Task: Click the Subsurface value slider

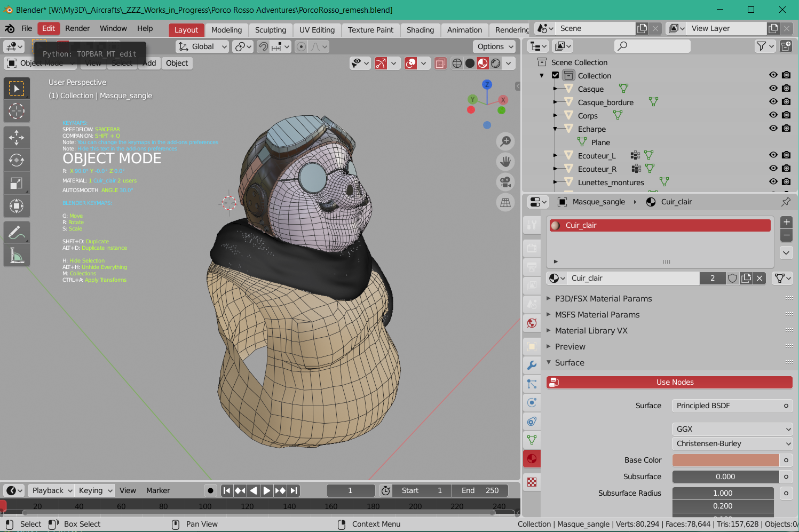Action: click(725, 477)
